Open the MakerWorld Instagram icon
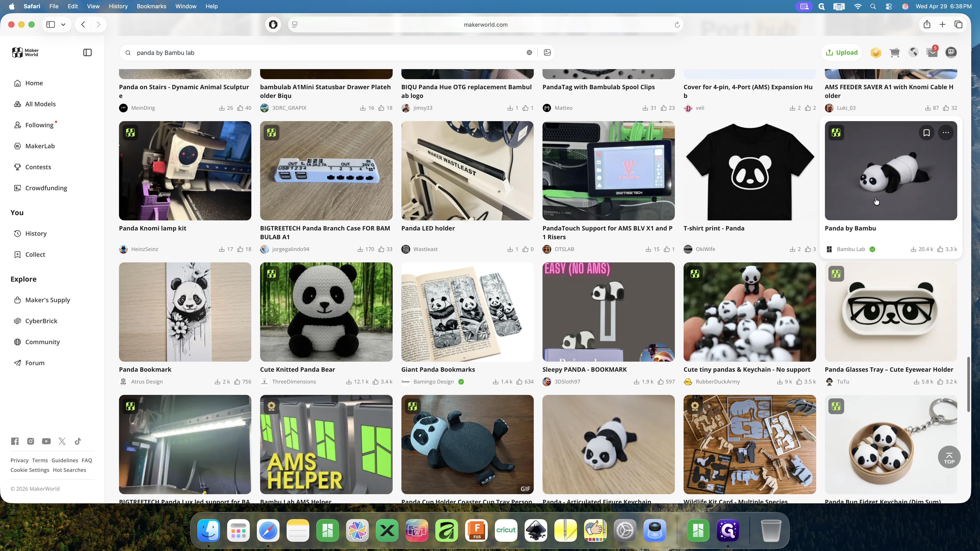980x551 pixels. tap(30, 441)
